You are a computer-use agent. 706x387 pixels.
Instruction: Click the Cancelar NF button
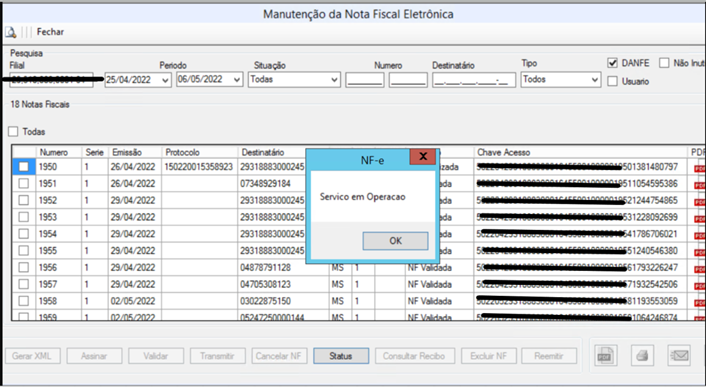tap(279, 356)
